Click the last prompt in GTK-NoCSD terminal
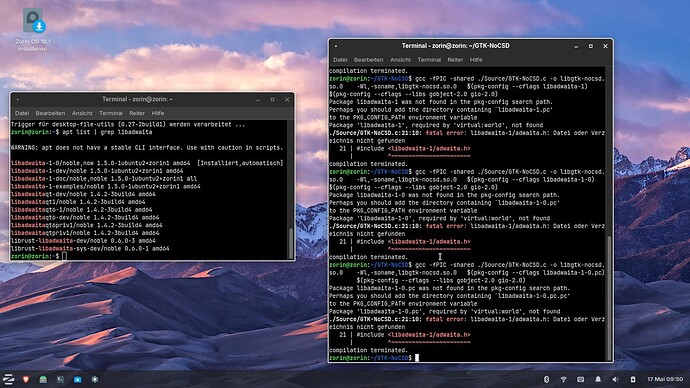Screen dimensions: 690x388 point(374,358)
